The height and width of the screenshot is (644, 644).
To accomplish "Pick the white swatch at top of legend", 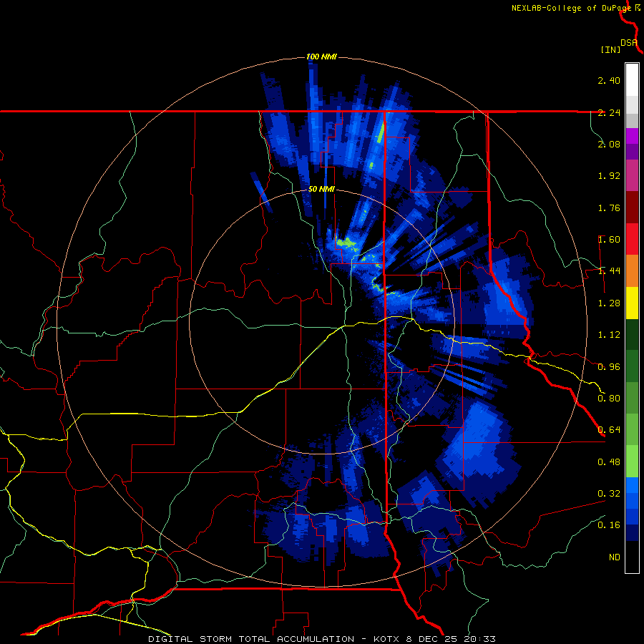I will click(632, 80).
